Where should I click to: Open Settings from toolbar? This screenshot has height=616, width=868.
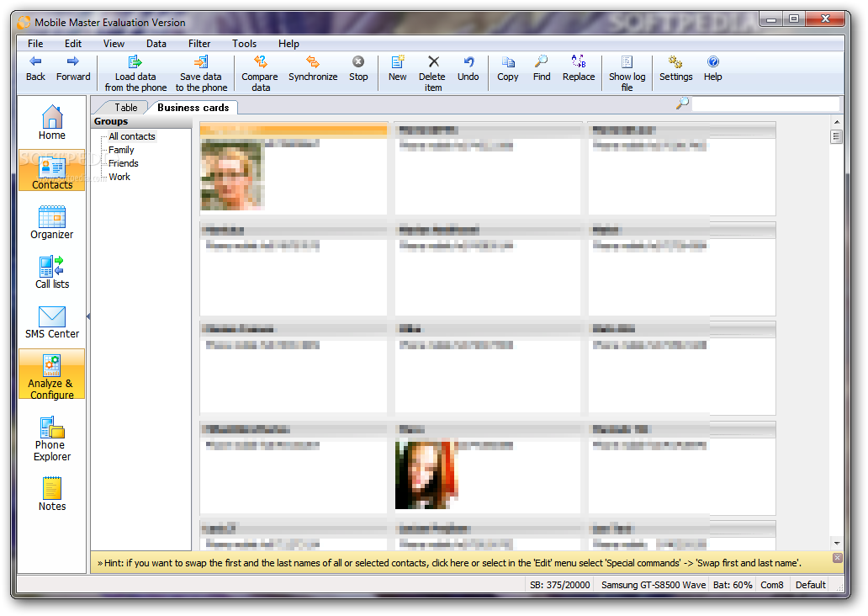[x=675, y=69]
